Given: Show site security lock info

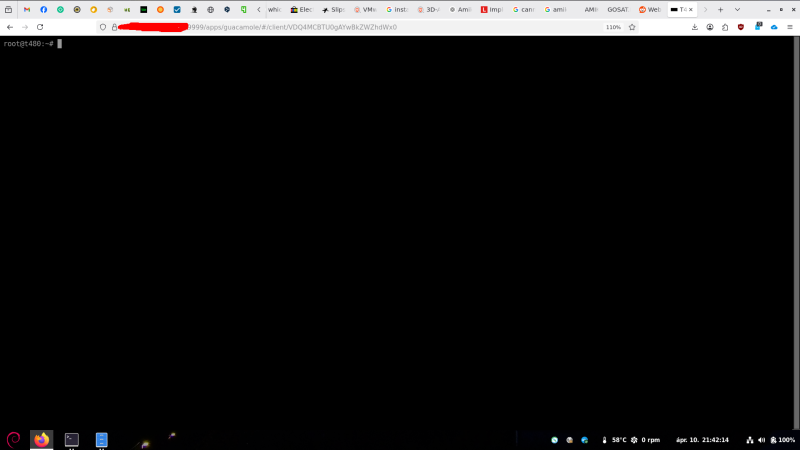Looking at the screenshot, I should point(114,27).
